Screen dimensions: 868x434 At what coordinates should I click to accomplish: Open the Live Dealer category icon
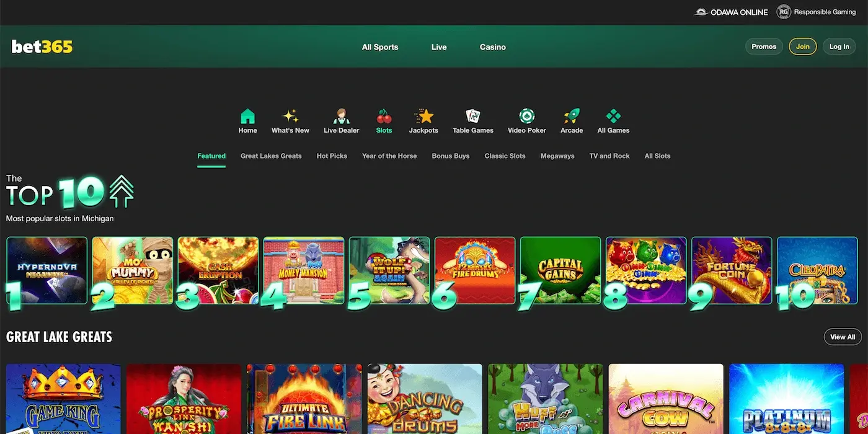(341, 116)
